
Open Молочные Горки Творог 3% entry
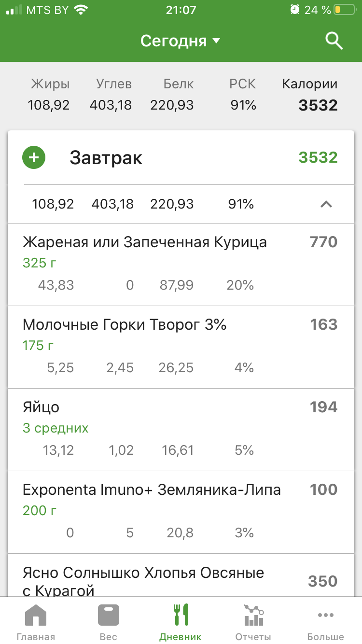(125, 324)
